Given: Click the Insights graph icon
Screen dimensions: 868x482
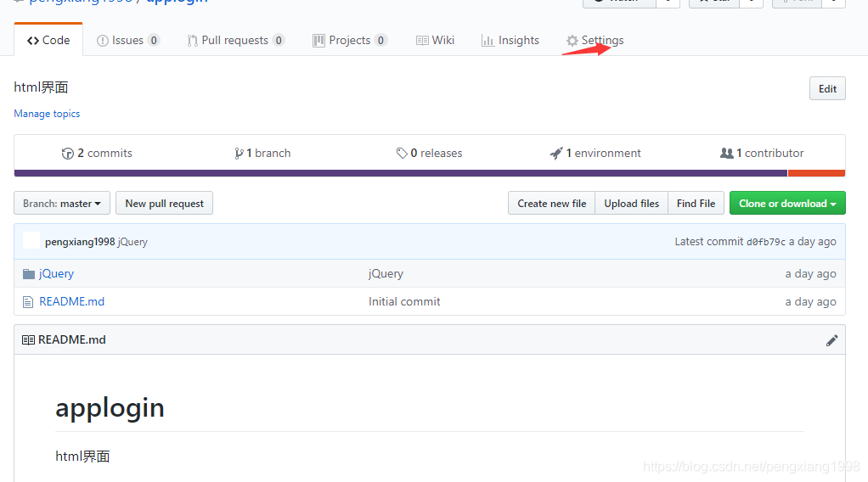Looking at the screenshot, I should pyautogui.click(x=488, y=41).
